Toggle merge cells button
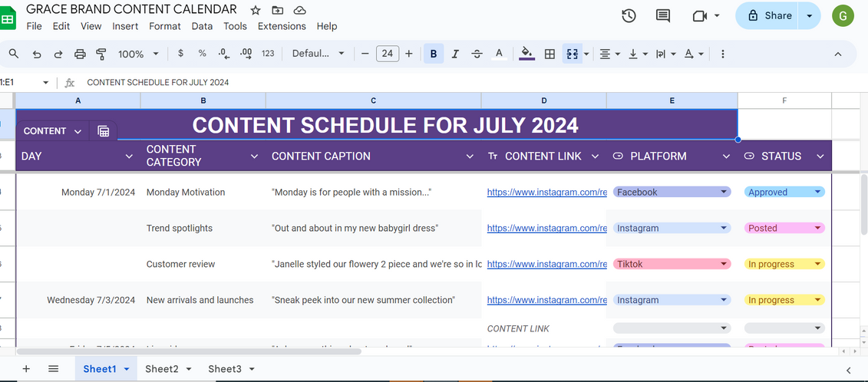Viewport: 868px width, 382px height. (572, 54)
